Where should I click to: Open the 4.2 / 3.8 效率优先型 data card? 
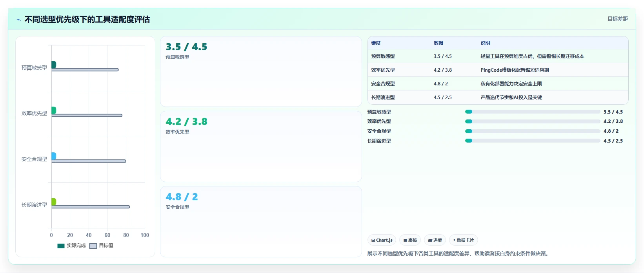point(261,146)
